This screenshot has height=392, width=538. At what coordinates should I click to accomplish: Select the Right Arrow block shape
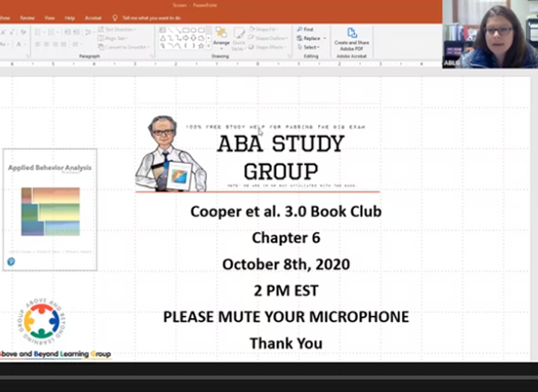pyautogui.click(x=186, y=38)
